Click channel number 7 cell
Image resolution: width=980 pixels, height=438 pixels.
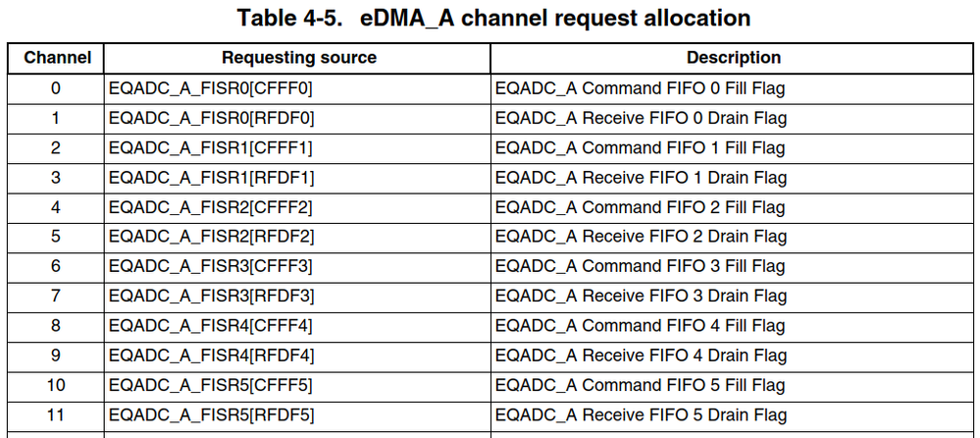tap(56, 296)
